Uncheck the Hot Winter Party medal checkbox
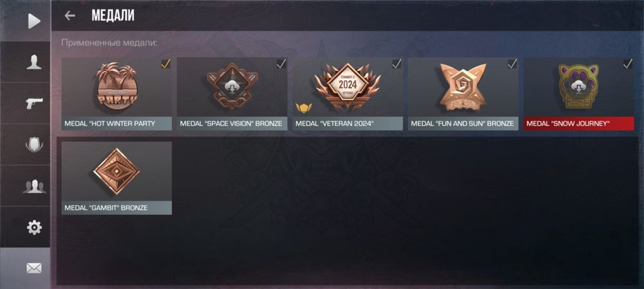Viewport: 644px width, 289px height. pos(166,64)
